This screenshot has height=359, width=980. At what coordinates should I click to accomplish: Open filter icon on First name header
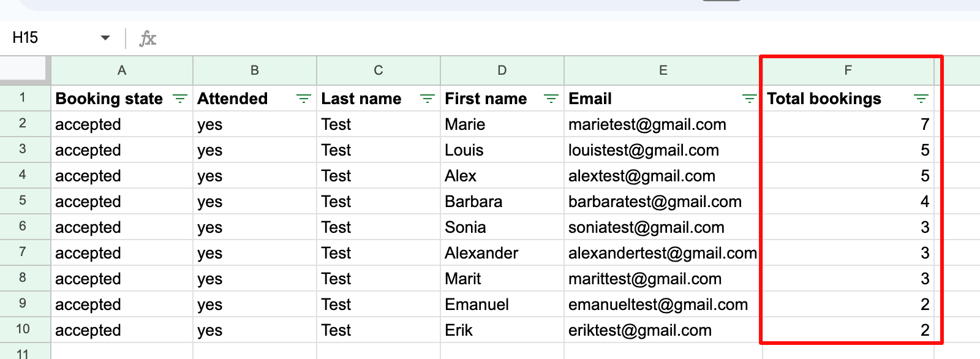pyautogui.click(x=551, y=99)
